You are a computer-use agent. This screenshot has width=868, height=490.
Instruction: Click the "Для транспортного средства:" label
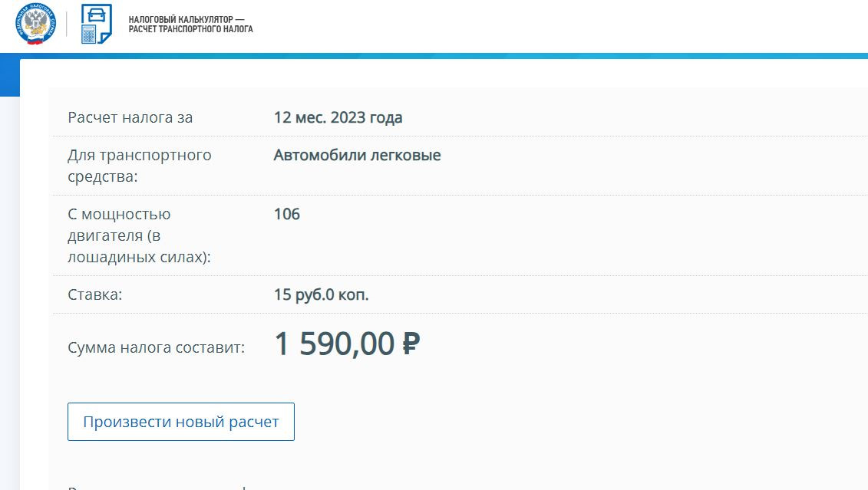pos(140,166)
